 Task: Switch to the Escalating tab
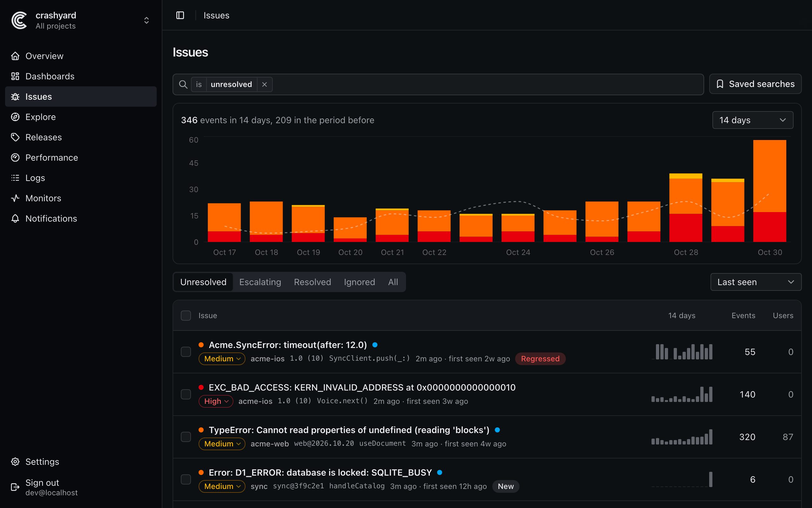tap(260, 282)
